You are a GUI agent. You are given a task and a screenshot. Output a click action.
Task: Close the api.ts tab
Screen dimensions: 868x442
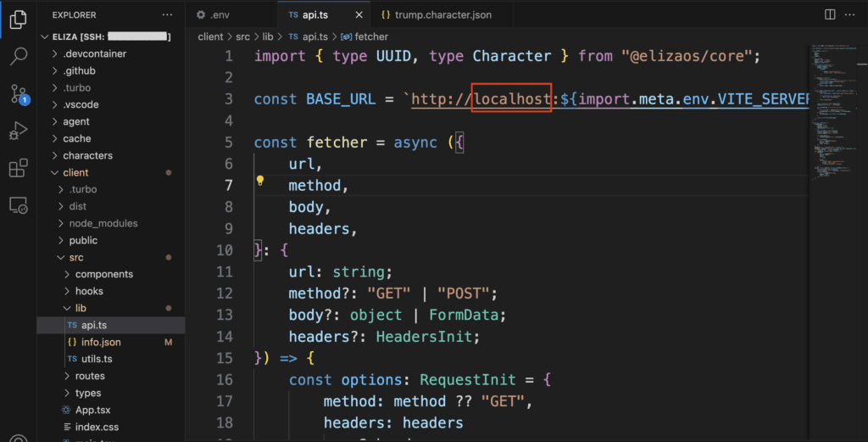point(359,15)
